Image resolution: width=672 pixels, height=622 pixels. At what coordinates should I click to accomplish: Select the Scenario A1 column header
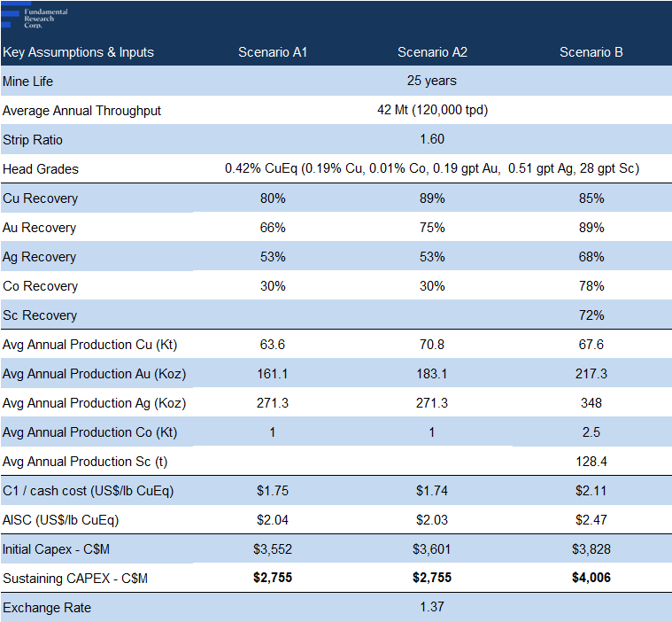click(x=273, y=52)
